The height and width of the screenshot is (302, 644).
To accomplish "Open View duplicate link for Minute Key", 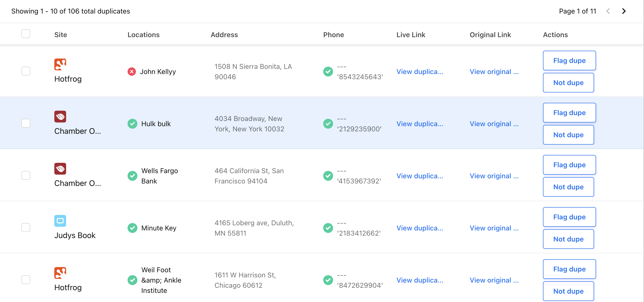I will [x=420, y=228].
